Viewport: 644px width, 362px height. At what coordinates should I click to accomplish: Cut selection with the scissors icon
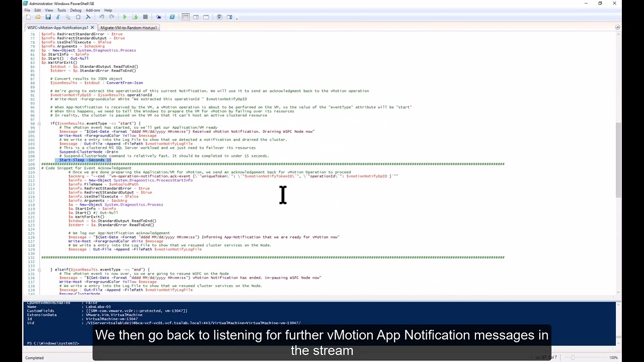point(58,17)
